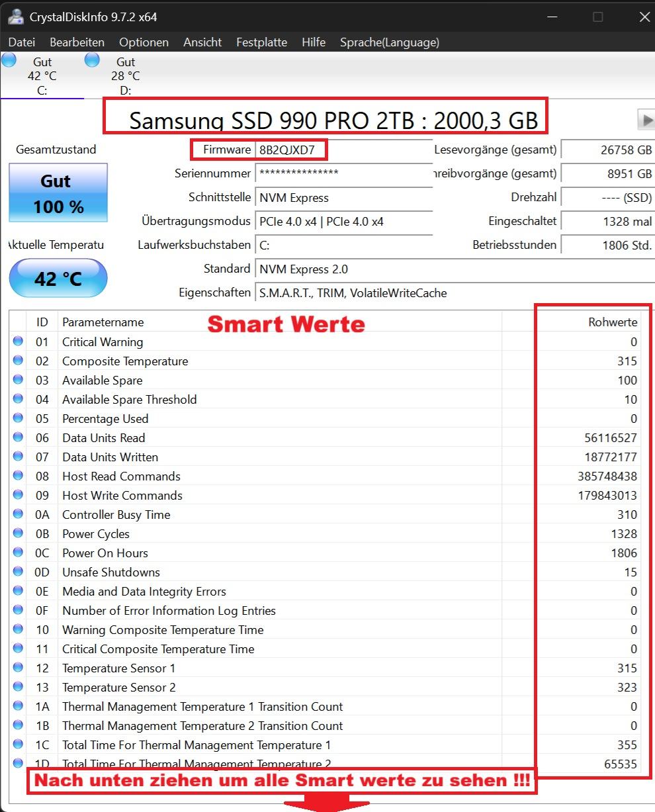Open the Bearbeiten menu
This screenshot has width=655, height=812.
point(77,42)
